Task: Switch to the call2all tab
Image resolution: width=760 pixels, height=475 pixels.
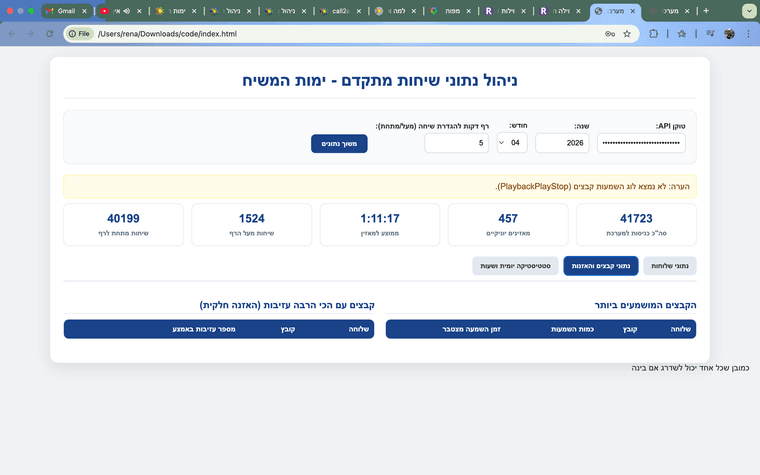Action: [341, 11]
